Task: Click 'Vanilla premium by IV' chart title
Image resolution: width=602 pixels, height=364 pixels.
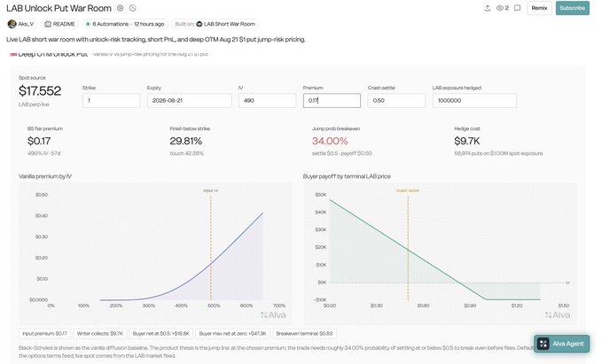Action: tap(45, 176)
